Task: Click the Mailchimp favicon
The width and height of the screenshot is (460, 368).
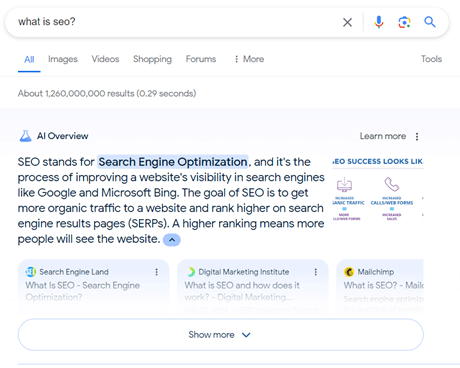Action: tap(349, 272)
